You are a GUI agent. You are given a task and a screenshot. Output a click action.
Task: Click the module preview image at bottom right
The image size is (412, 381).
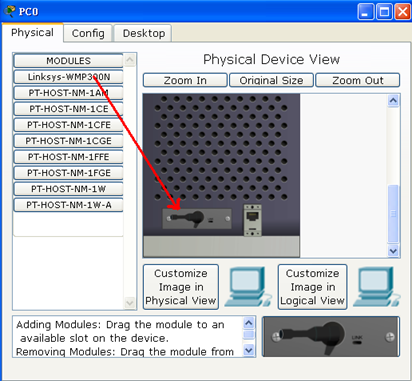[331, 337]
